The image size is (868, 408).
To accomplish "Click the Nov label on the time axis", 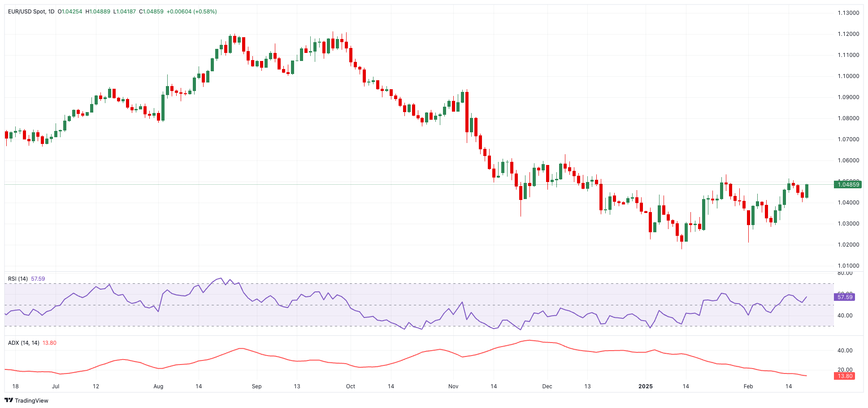I will click(x=453, y=386).
